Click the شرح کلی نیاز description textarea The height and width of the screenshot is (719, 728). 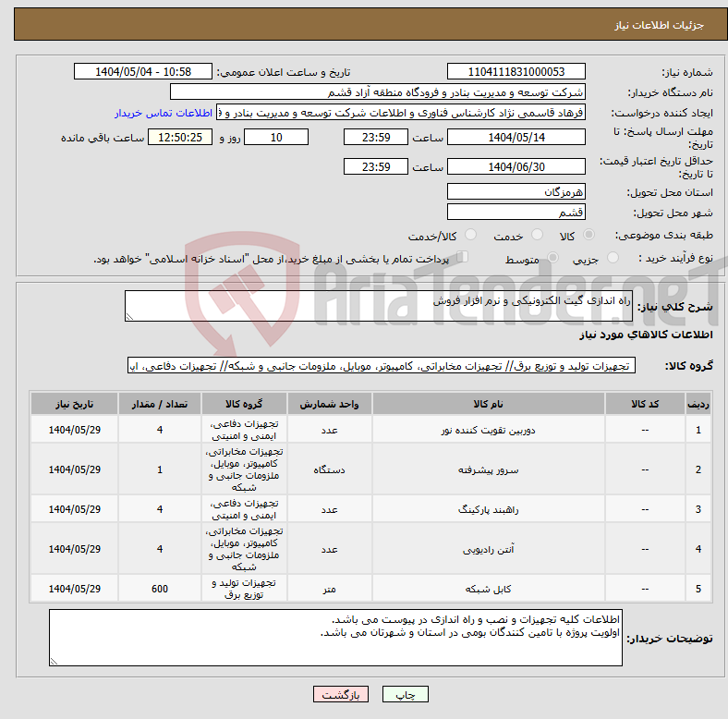(x=379, y=306)
